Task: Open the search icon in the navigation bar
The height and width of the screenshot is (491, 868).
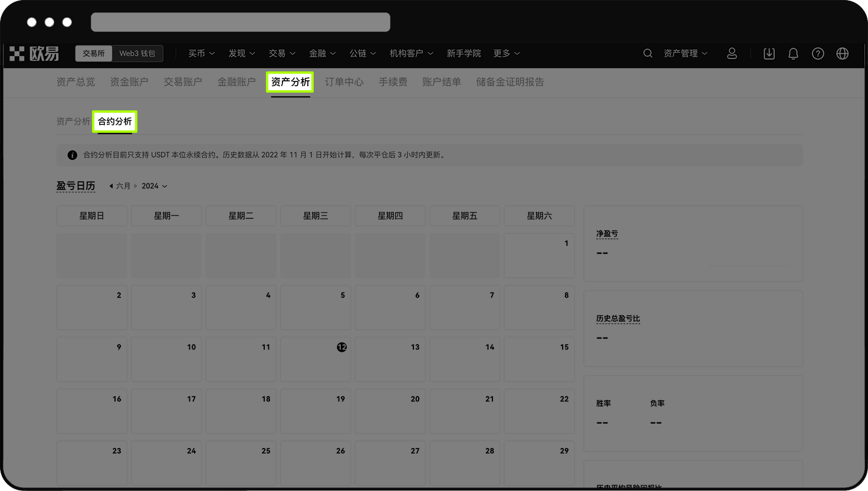Action: coord(647,53)
